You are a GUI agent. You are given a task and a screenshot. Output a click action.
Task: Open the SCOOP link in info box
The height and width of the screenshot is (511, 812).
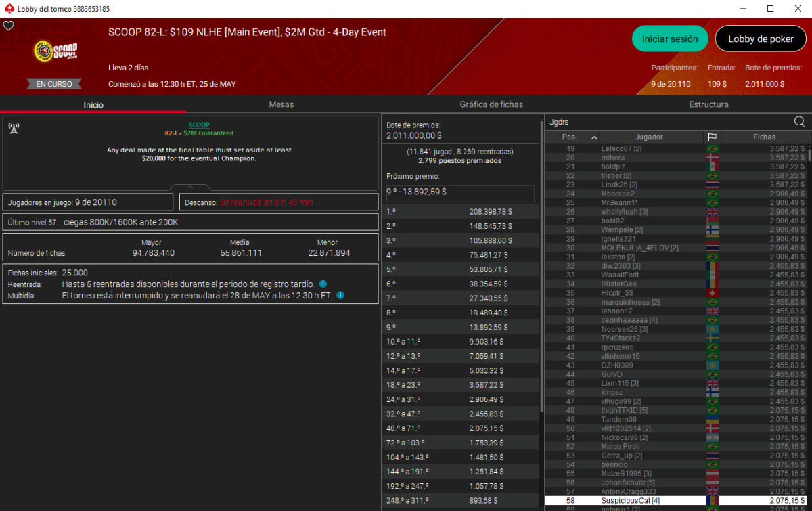[199, 125]
